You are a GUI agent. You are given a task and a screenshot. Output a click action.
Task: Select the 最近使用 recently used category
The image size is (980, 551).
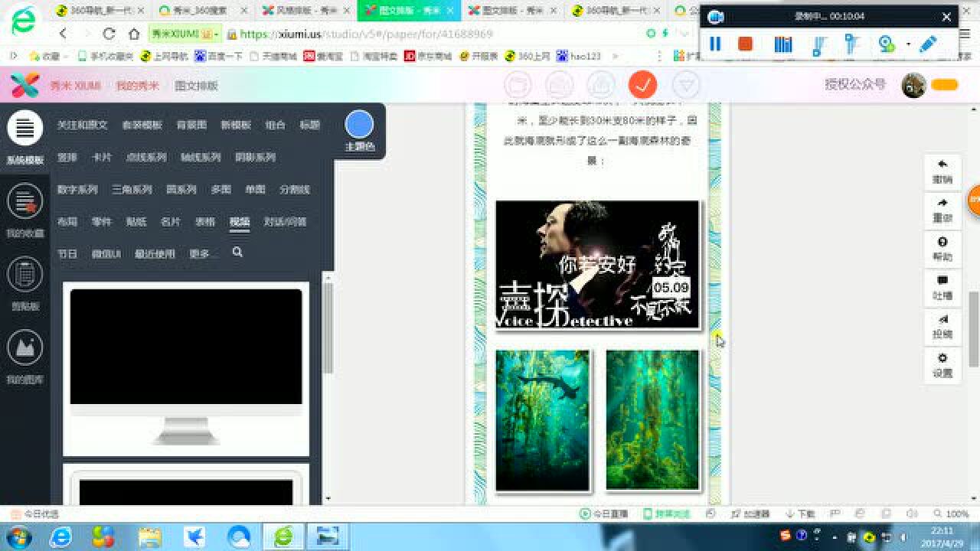click(x=155, y=253)
